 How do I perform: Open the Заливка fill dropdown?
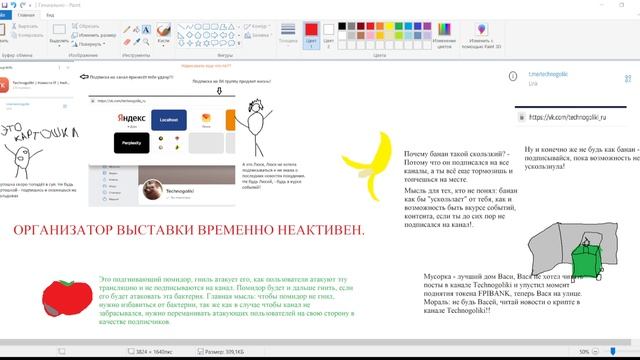[x=258, y=36]
